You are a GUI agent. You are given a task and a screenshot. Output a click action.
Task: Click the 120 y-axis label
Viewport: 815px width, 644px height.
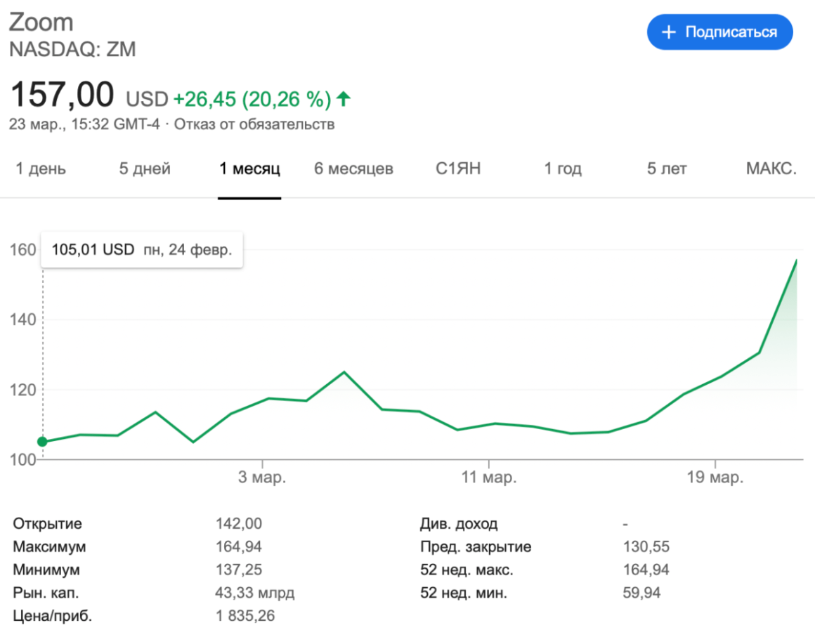[x=23, y=390]
